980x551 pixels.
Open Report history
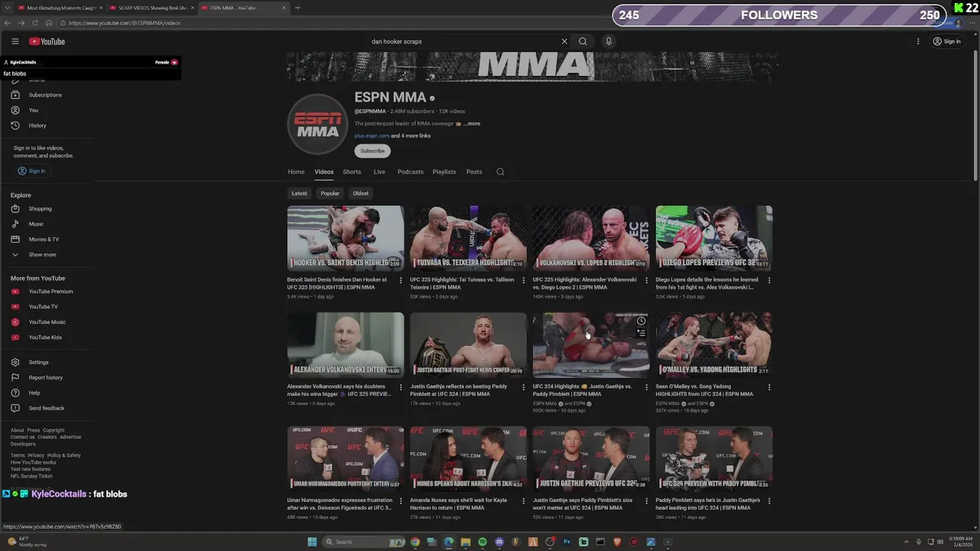pos(45,377)
